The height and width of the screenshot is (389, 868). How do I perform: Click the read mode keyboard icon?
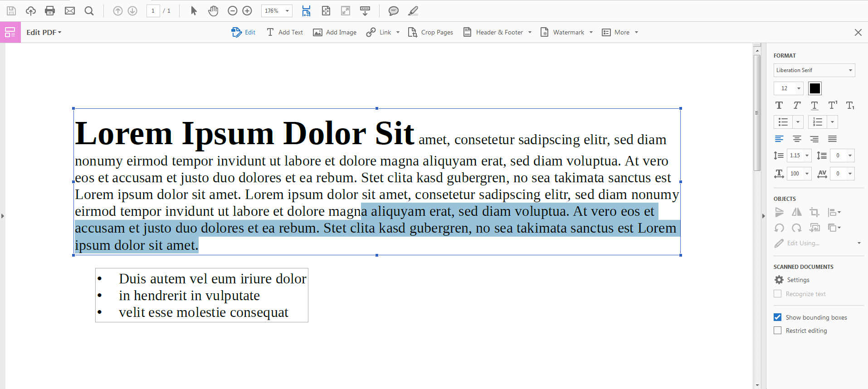click(x=365, y=11)
